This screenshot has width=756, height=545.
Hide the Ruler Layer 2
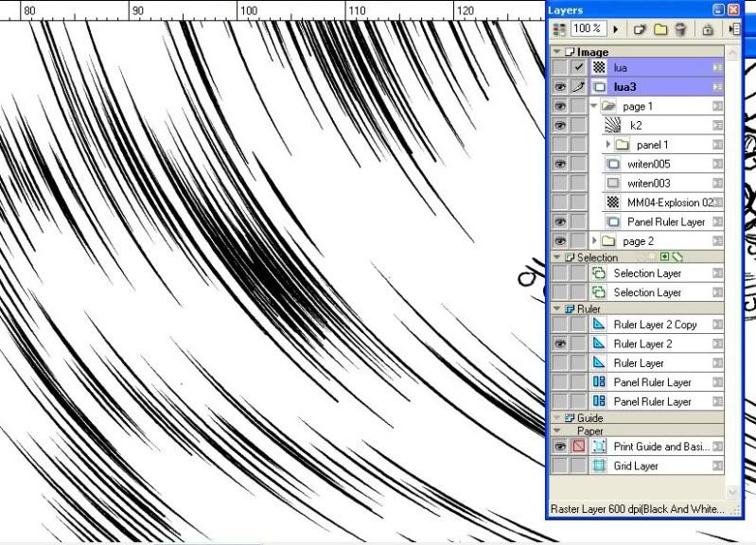point(560,343)
